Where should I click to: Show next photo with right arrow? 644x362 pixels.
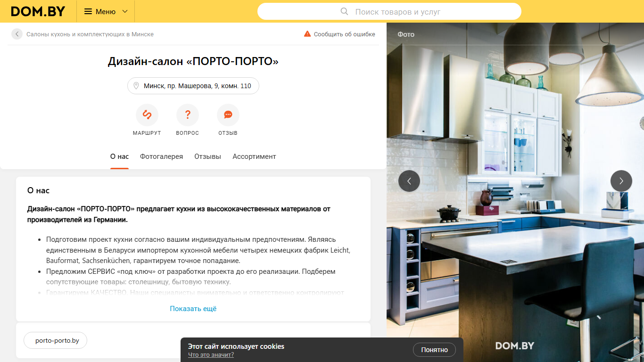pyautogui.click(x=621, y=181)
